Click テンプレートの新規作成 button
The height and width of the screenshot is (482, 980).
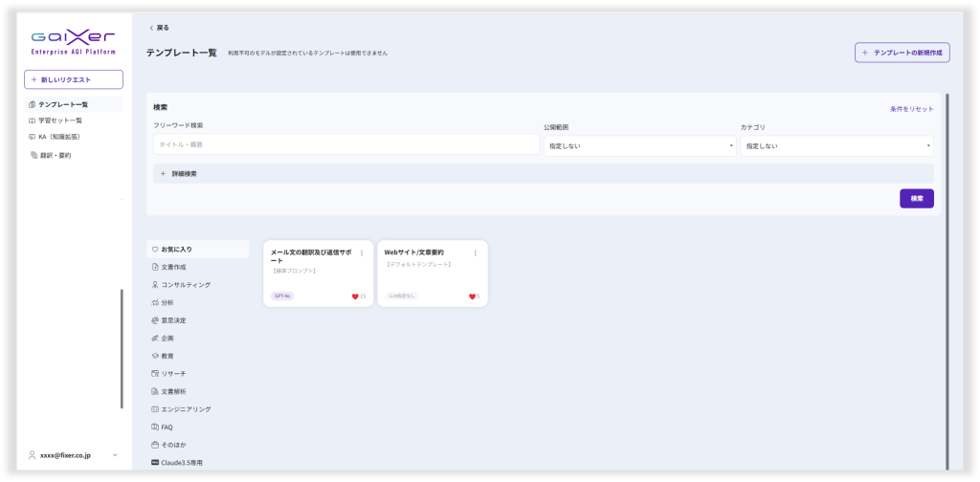[902, 53]
